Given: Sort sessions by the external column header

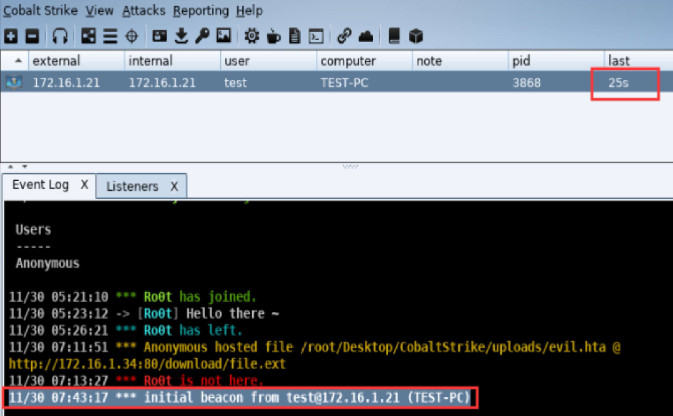Looking at the screenshot, I should coord(56,61).
